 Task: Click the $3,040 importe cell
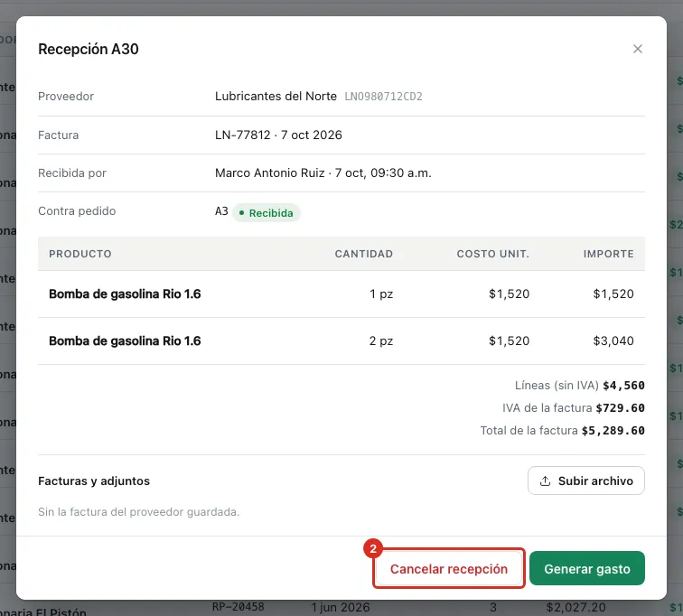613,341
